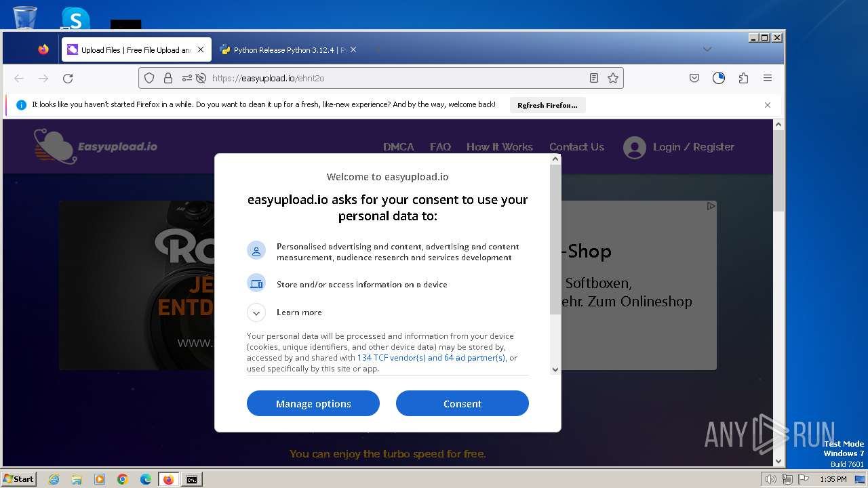Open Firefox application hamburger menu
The height and width of the screenshot is (488, 868).
point(768,78)
